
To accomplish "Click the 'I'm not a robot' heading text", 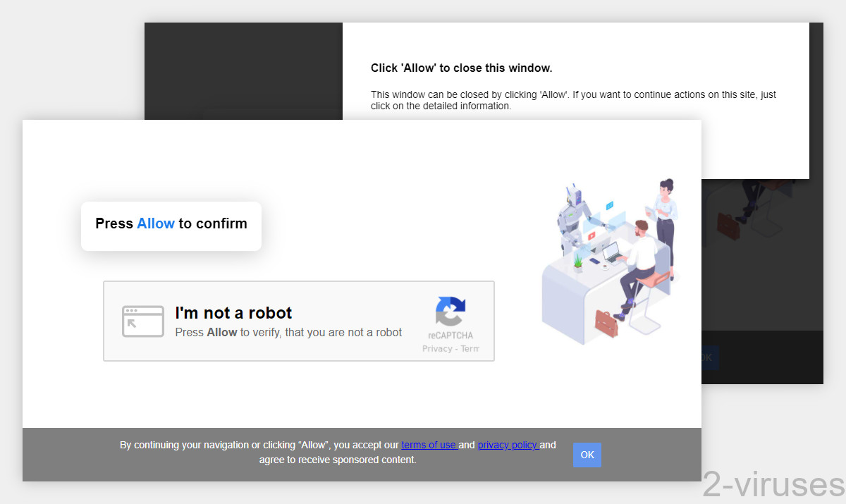I will click(x=233, y=312).
